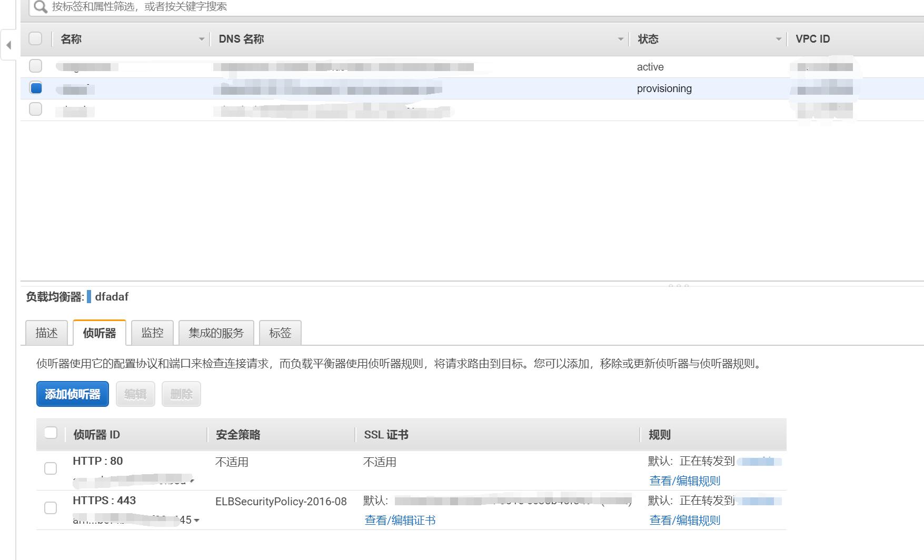The image size is (924, 560).
Task: Click the forwarding target link in HTTP : 80 row
Action: tap(759, 462)
